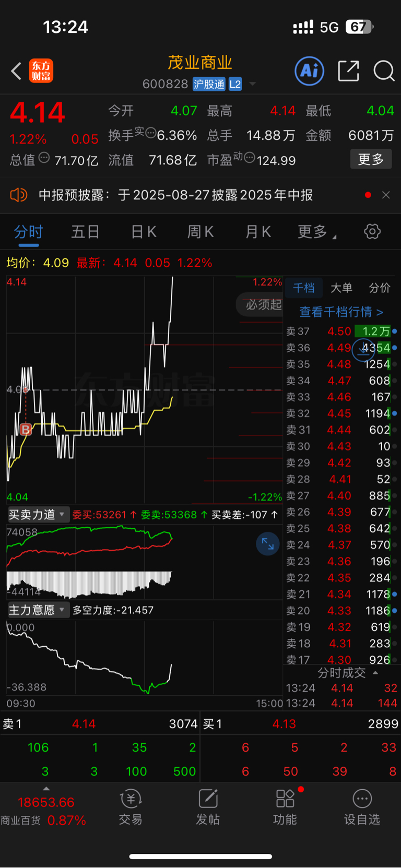The height and width of the screenshot is (868, 401).
Task: Tap the 商业百货 18653.66 index bar
Action: coord(44,811)
